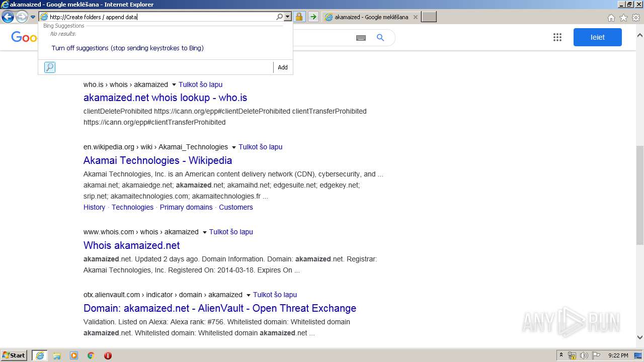Open the recent pages dropdown arrow
644x362 pixels.
pyautogui.click(x=33, y=17)
